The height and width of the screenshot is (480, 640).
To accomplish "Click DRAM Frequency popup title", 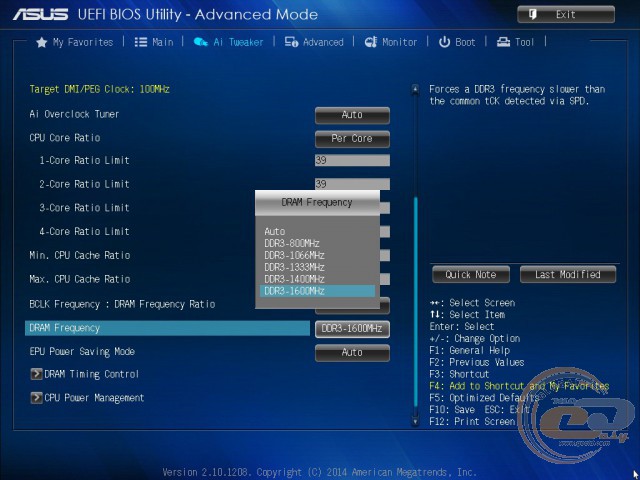I will click(x=317, y=202).
